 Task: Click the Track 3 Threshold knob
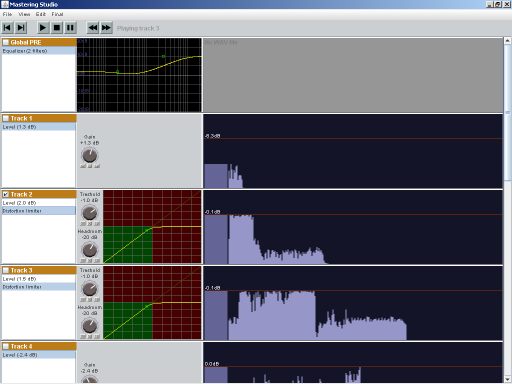(90, 289)
